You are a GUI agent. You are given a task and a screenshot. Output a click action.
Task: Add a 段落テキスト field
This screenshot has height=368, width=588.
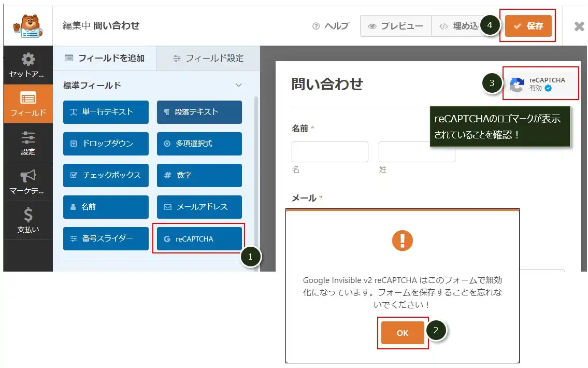(x=199, y=112)
